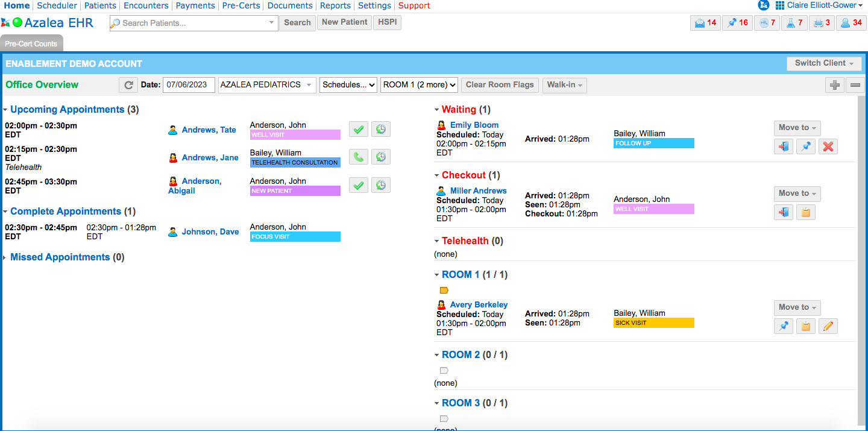Image resolution: width=868 pixels, height=431 pixels.
Task: Open the lab flask icon showing 7
Action: point(794,23)
